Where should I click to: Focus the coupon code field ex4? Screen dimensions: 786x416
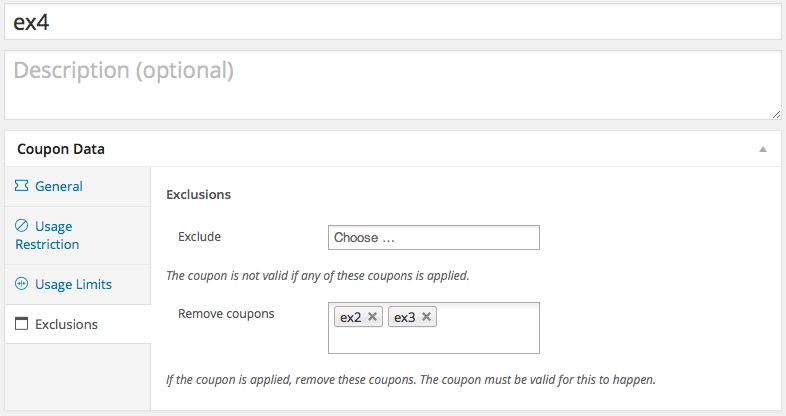point(393,23)
